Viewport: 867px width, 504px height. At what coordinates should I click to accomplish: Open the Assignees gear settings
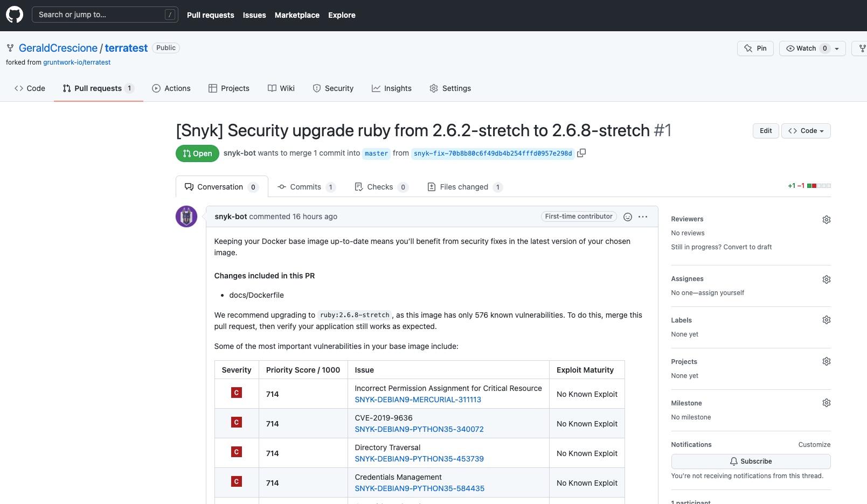pyautogui.click(x=827, y=279)
